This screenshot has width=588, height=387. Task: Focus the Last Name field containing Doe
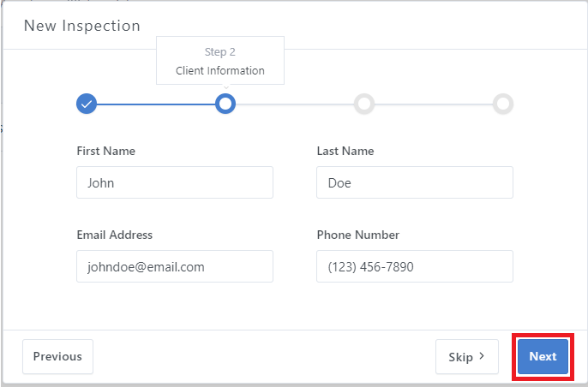coord(414,182)
